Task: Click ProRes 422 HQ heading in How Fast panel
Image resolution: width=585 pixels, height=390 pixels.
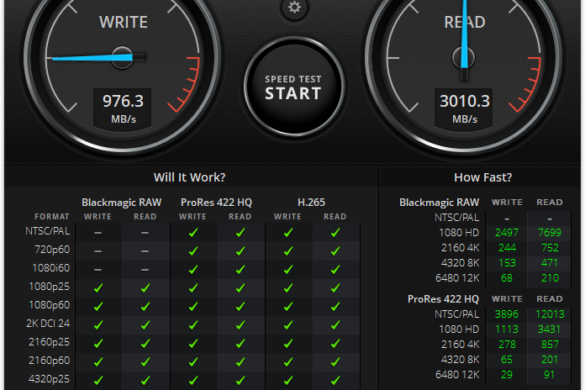Action: pos(443,299)
